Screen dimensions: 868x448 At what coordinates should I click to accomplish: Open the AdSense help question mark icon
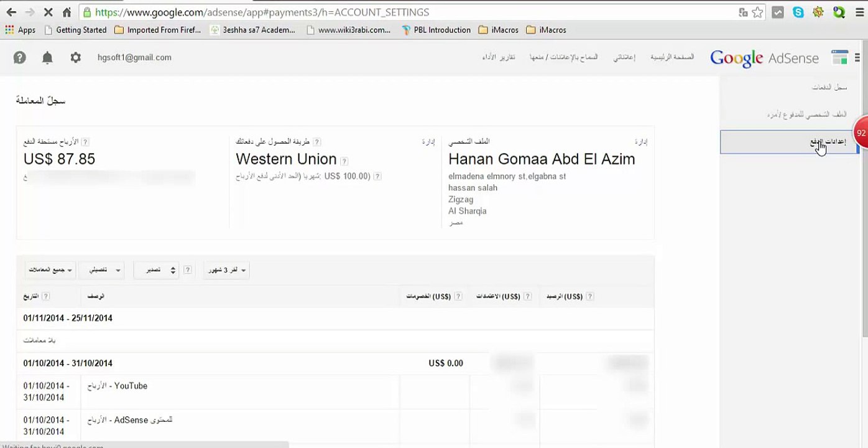coord(20,58)
